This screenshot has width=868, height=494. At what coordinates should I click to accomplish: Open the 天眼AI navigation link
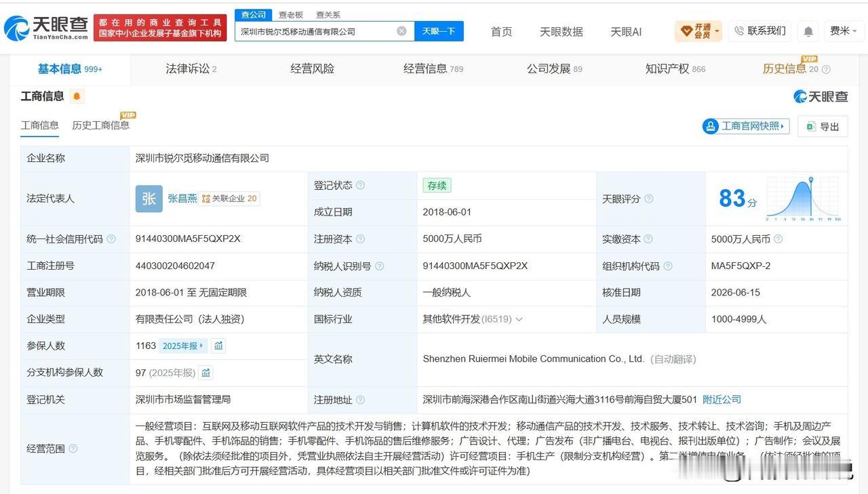point(626,31)
